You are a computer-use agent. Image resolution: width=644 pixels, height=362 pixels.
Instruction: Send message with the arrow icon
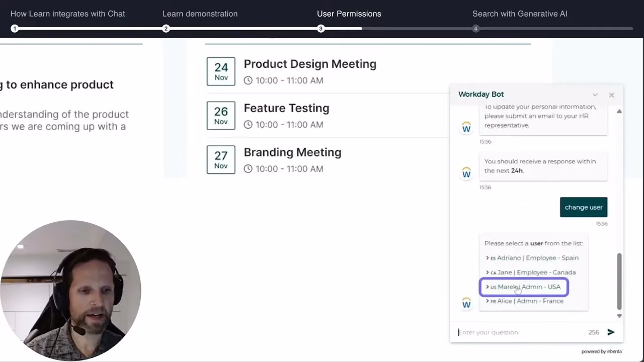[x=611, y=332]
